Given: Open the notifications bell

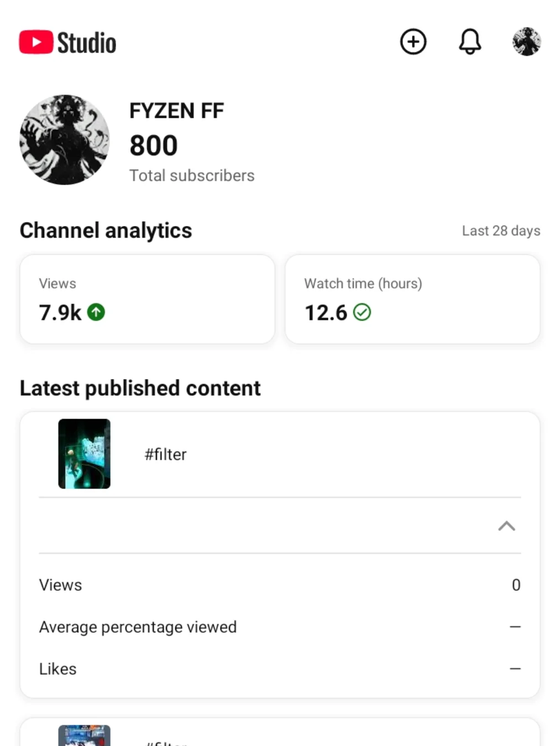Looking at the screenshot, I should (470, 42).
